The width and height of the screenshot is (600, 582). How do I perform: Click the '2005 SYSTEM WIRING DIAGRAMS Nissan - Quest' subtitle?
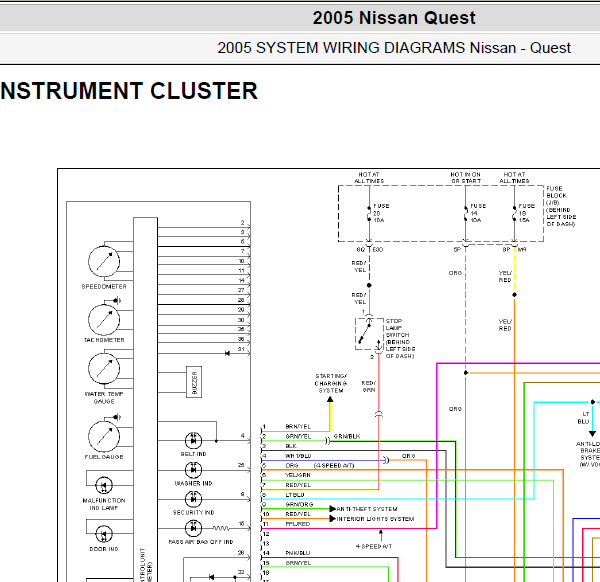(394, 48)
